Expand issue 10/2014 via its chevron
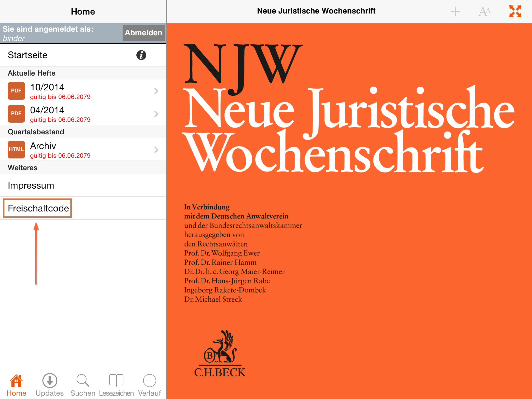Image resolution: width=532 pixels, height=399 pixels. point(156,91)
